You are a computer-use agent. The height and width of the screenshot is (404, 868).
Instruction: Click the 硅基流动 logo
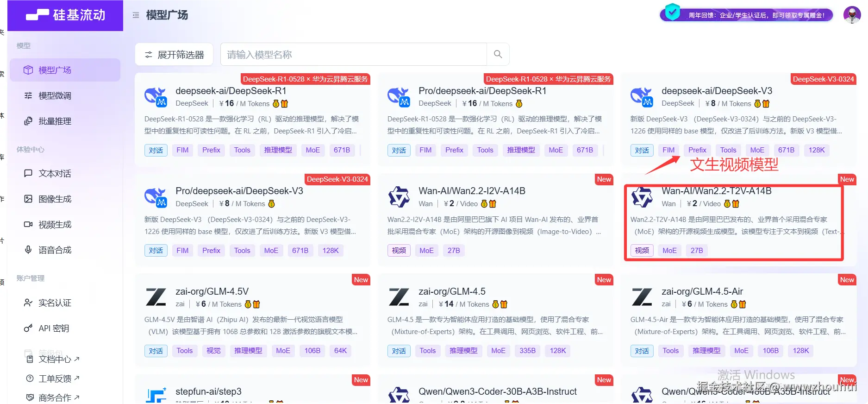point(65,15)
